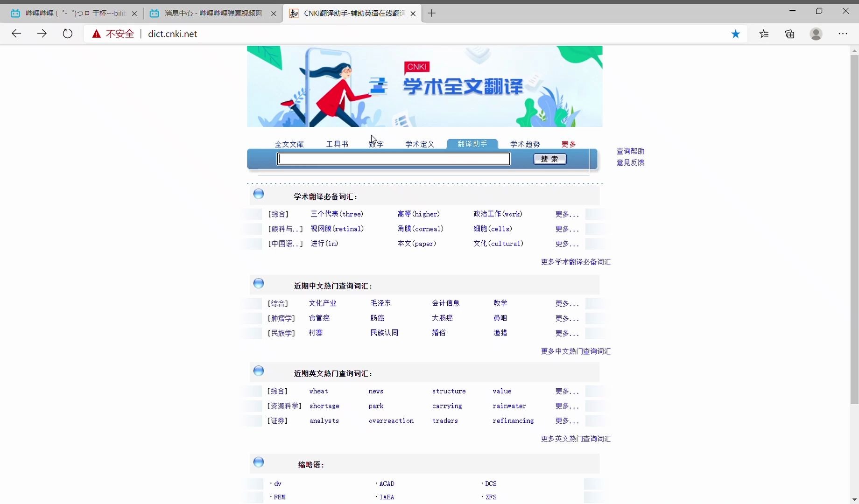Open the red 更多 tab

(569, 144)
